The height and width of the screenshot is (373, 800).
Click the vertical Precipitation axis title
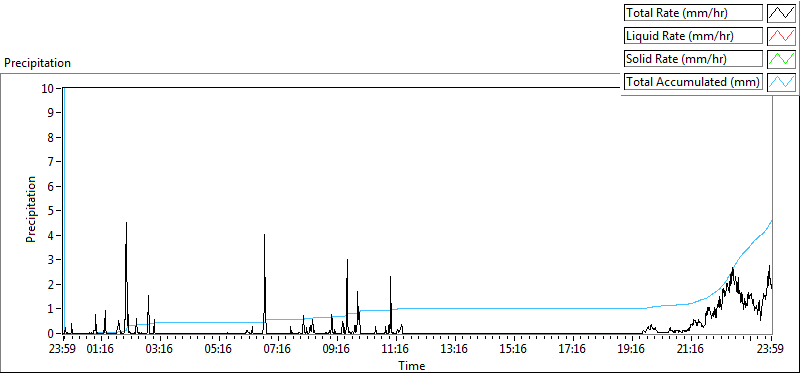[x=31, y=209]
